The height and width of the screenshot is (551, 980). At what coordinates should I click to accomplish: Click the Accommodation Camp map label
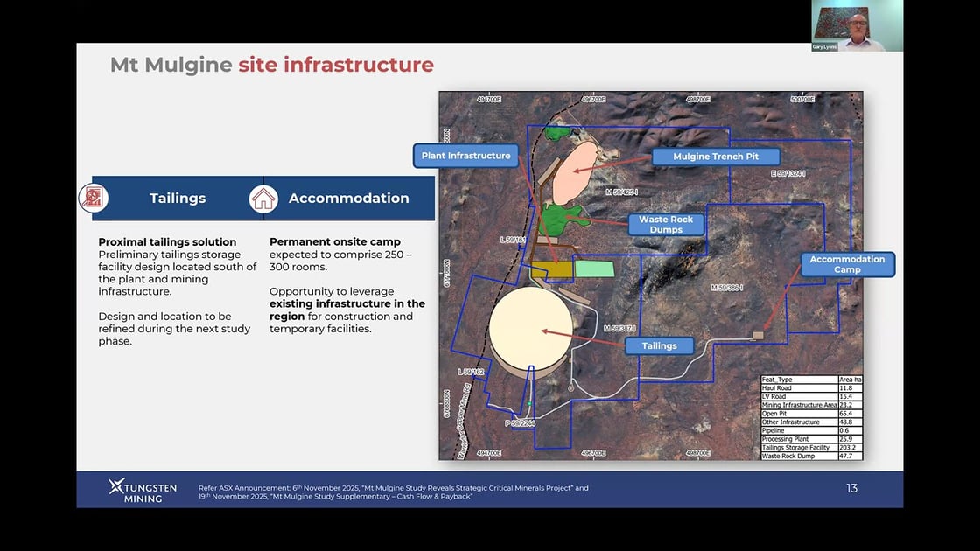846,264
